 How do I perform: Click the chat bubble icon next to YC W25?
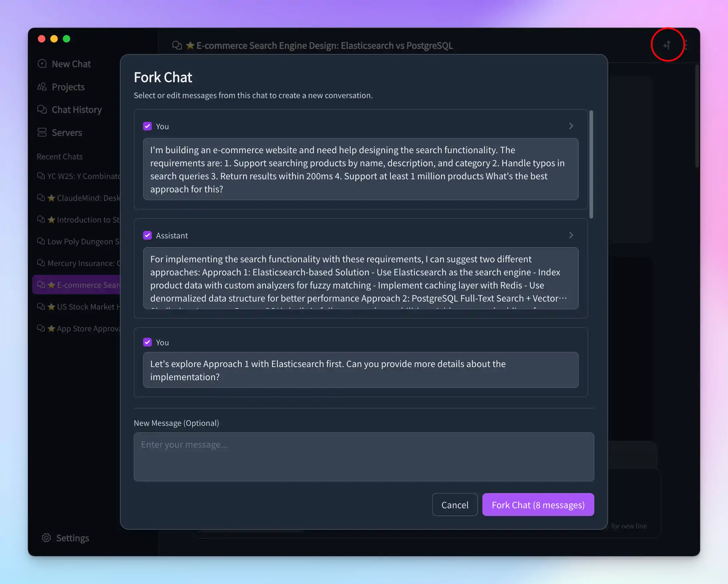tap(41, 176)
